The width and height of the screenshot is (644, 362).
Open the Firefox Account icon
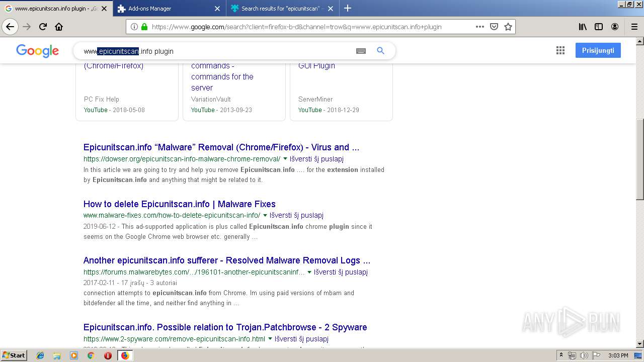click(x=615, y=27)
